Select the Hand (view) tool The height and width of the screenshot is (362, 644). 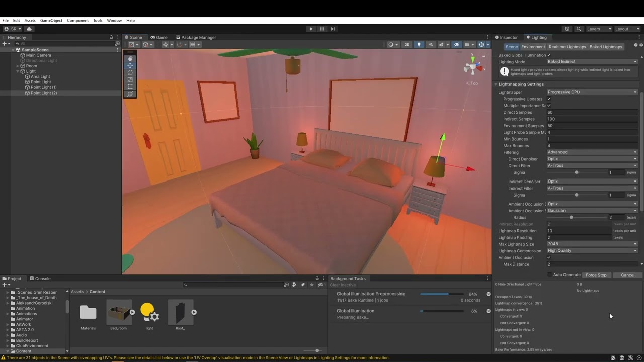tap(130, 58)
